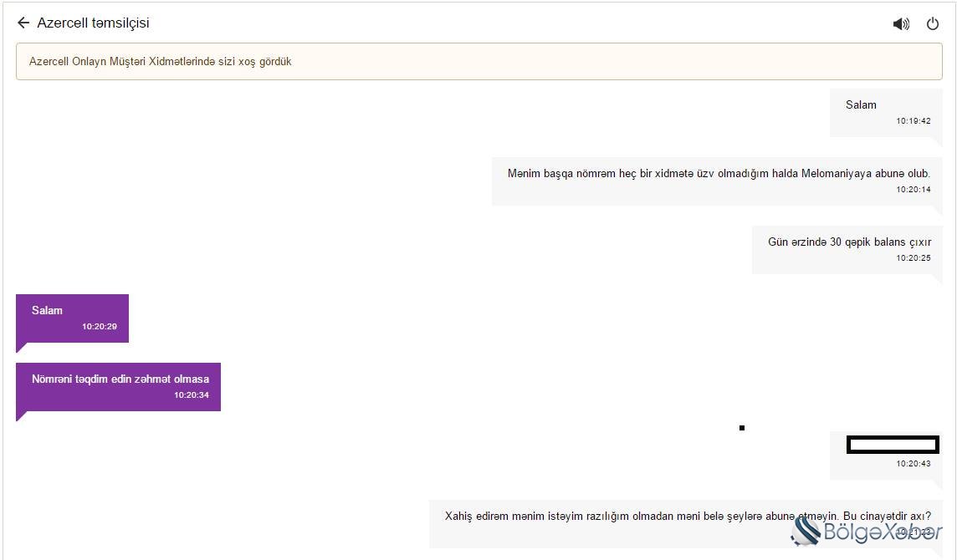Mute chat sounds with the speaker icon
This screenshot has width=957, height=560.
901,23
